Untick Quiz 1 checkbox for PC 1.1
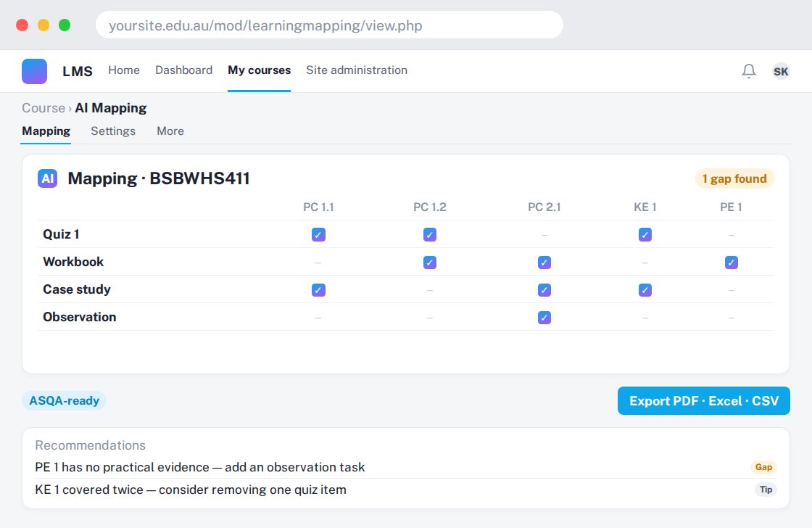This screenshot has width=812, height=528. pos(318,235)
